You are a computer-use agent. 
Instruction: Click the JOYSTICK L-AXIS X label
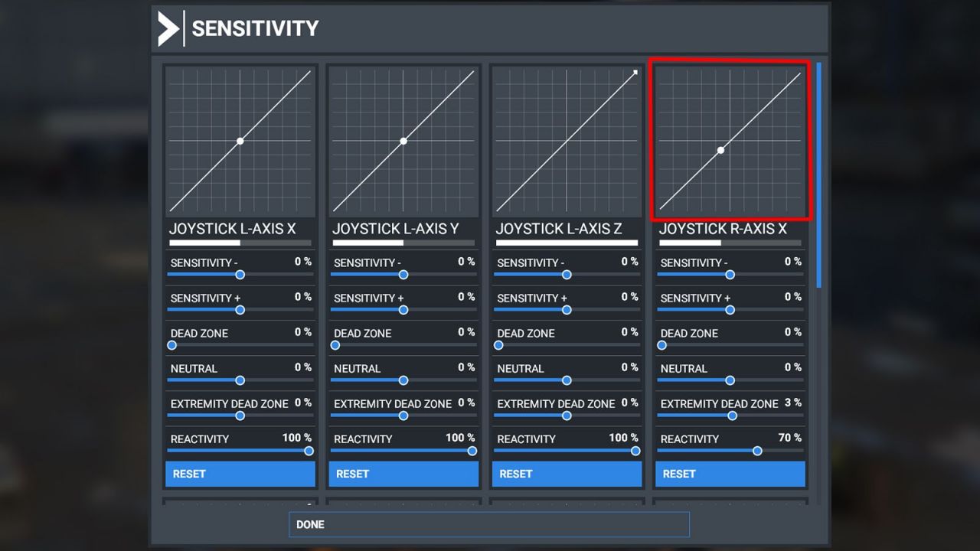(x=233, y=229)
